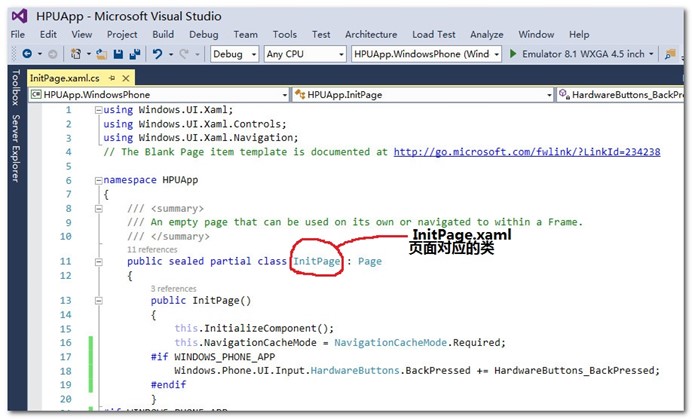
Task: Click the Page base class on line 11
Action: point(370,261)
